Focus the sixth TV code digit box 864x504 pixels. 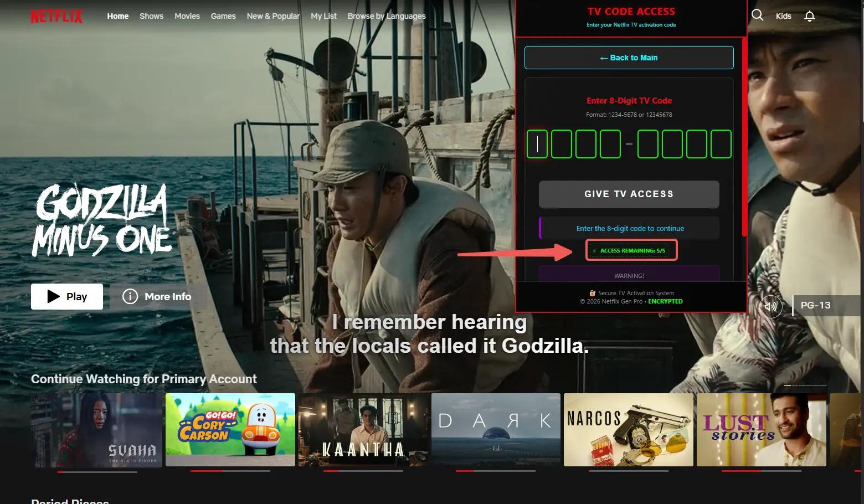click(x=672, y=144)
